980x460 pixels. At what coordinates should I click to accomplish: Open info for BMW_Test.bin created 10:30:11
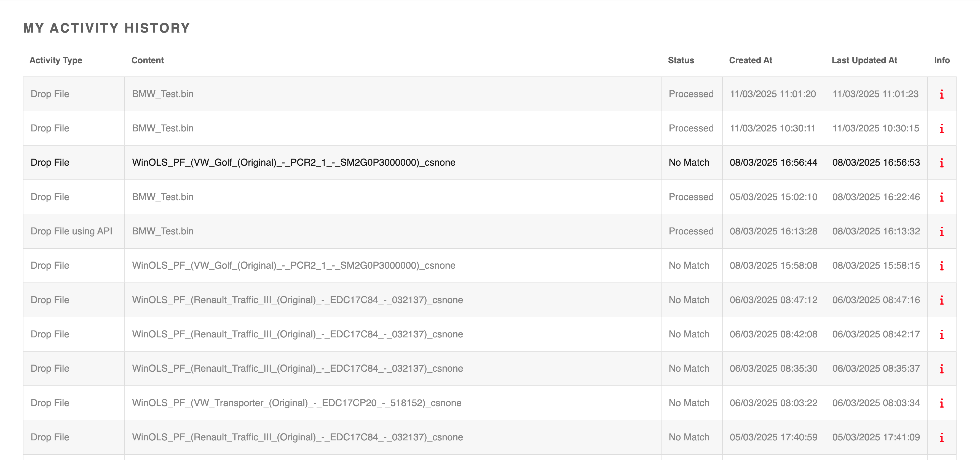[942, 128]
